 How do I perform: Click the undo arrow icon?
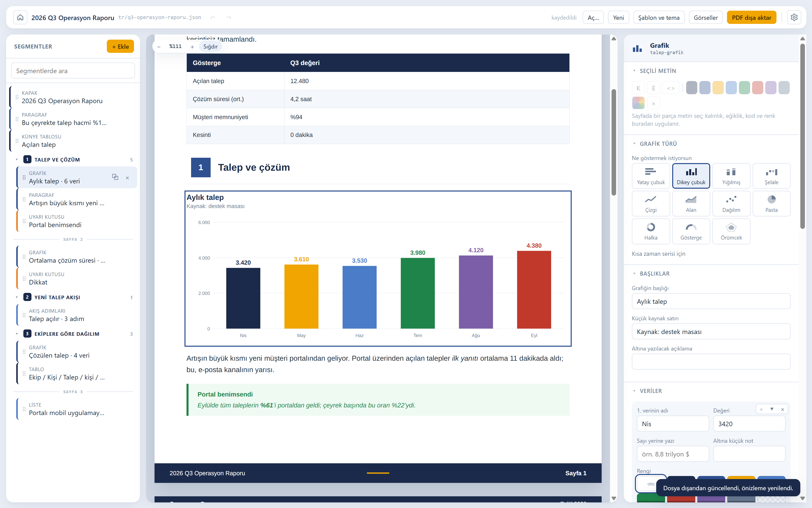[213, 18]
